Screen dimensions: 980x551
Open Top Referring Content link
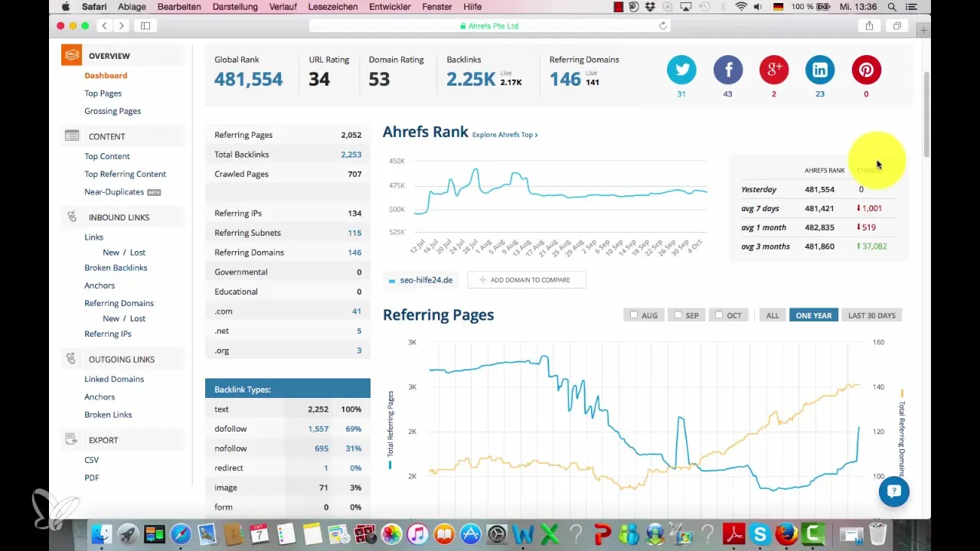(x=125, y=174)
